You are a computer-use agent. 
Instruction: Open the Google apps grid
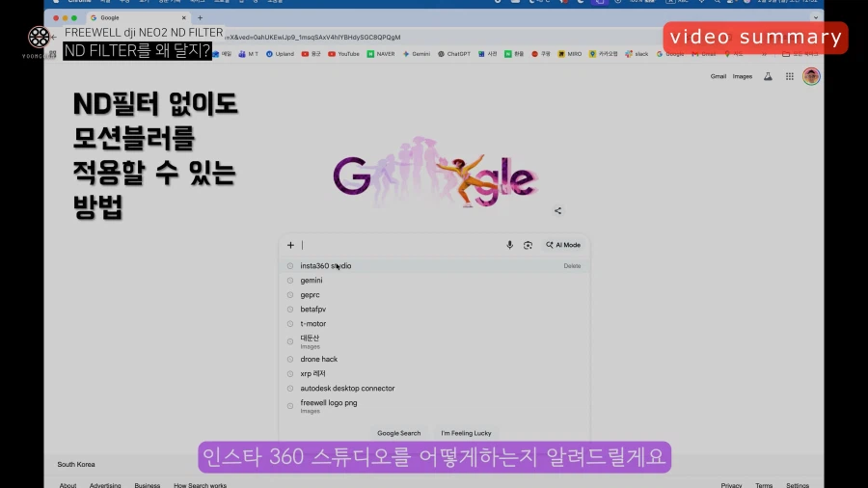pyautogui.click(x=789, y=76)
